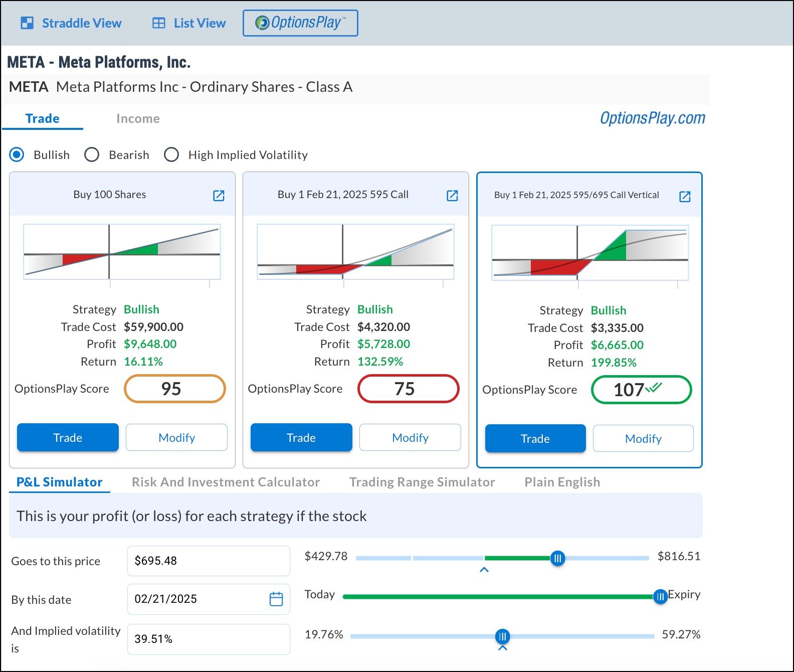Image resolution: width=794 pixels, height=672 pixels.
Task: Switch to the Trade tab
Action: 43,118
